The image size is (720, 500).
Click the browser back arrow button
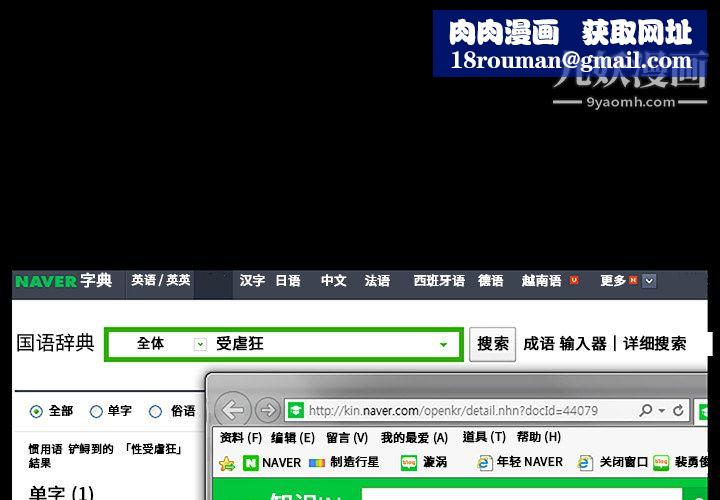point(234,410)
